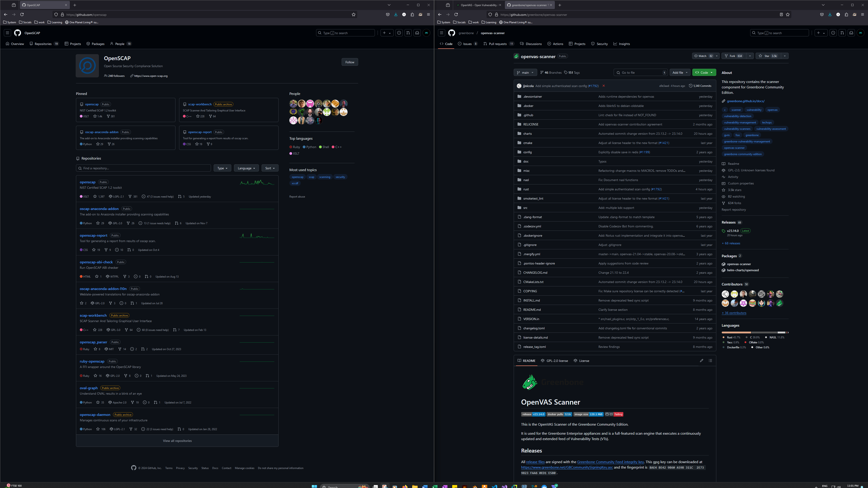868x488 pixels.
Task: Open 5,340 Commits history link
Action: [700, 86]
